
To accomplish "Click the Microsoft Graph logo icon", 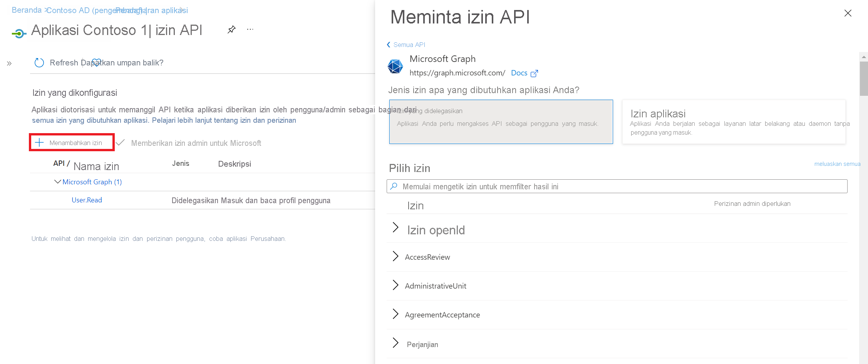I will (x=395, y=66).
